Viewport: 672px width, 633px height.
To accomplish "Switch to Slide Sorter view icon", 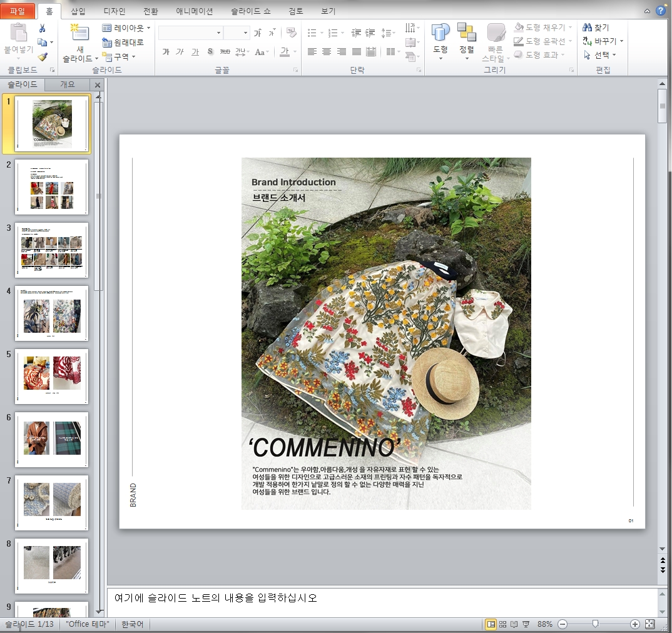I will [502, 624].
